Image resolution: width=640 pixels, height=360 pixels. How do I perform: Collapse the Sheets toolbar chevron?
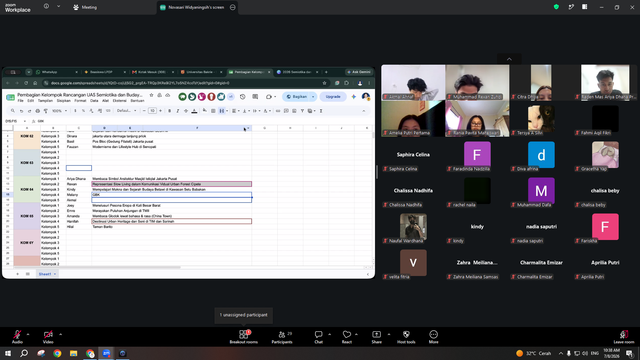coord(364,111)
